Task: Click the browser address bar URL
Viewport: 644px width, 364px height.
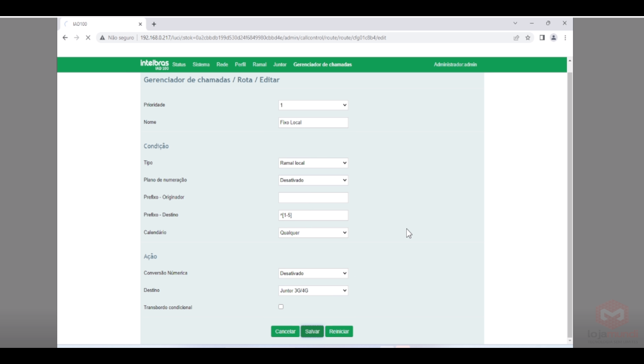Action: (x=263, y=37)
